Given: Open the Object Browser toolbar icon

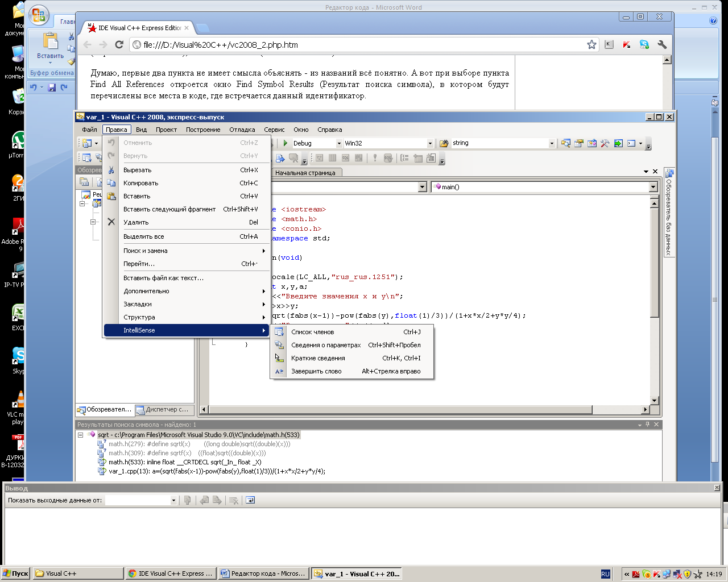Looking at the screenshot, I should [592, 143].
